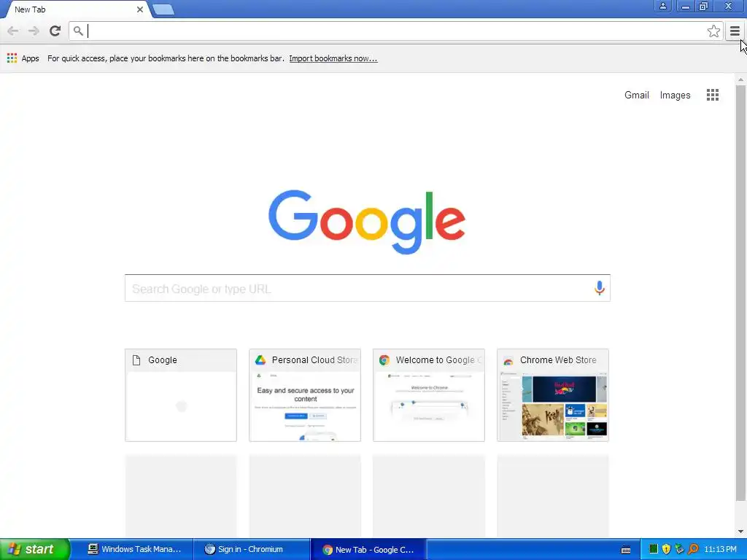747x560 pixels.
Task: Go back with the browser back arrow
Action: coord(13,31)
